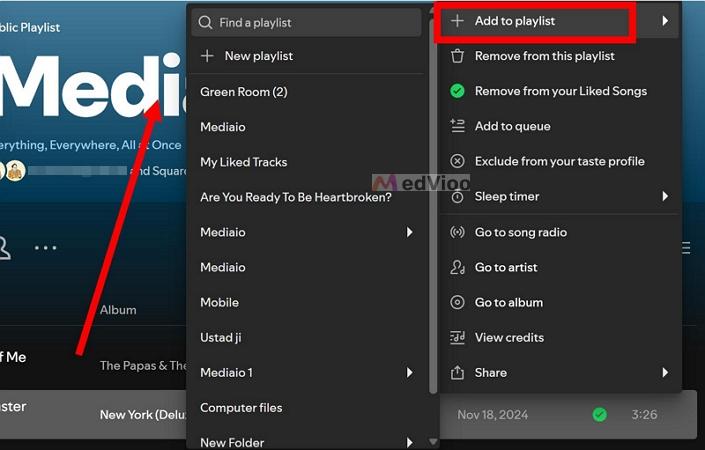Add song to Green Room (2) playlist
This screenshot has height=450, width=705.
pos(307,92)
